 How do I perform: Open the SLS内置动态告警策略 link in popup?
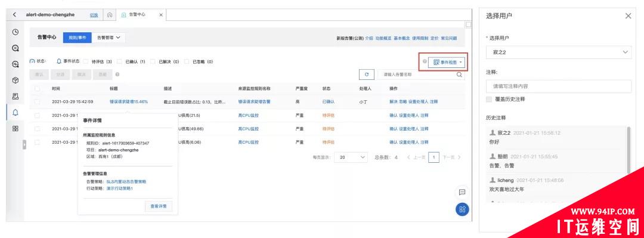[126, 181]
